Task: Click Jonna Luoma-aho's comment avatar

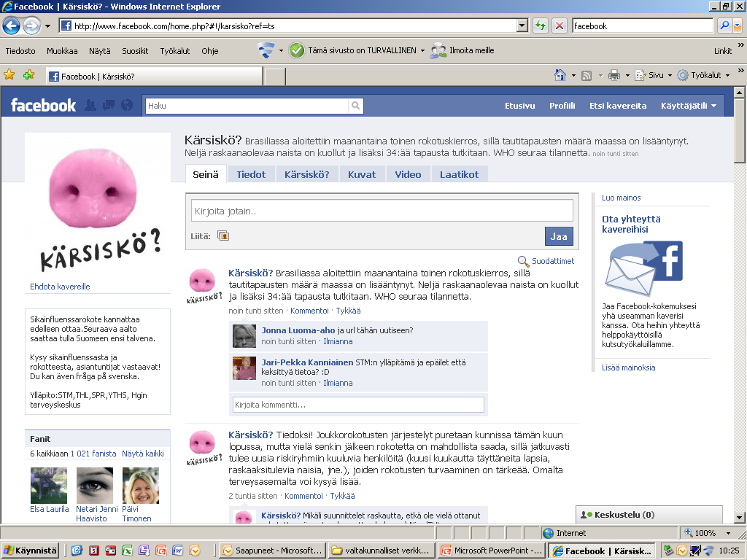Action: point(244,335)
